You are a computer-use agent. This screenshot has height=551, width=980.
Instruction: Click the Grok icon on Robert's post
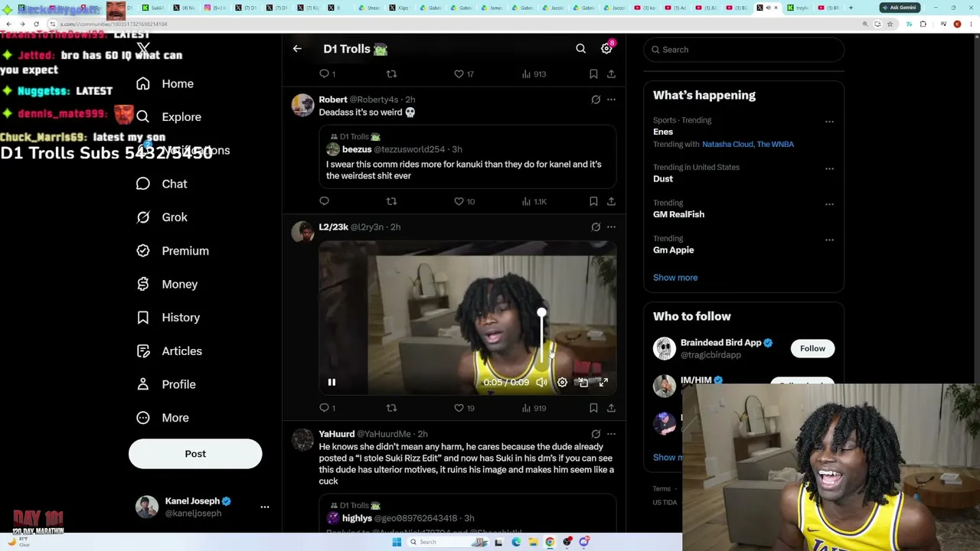click(x=596, y=99)
